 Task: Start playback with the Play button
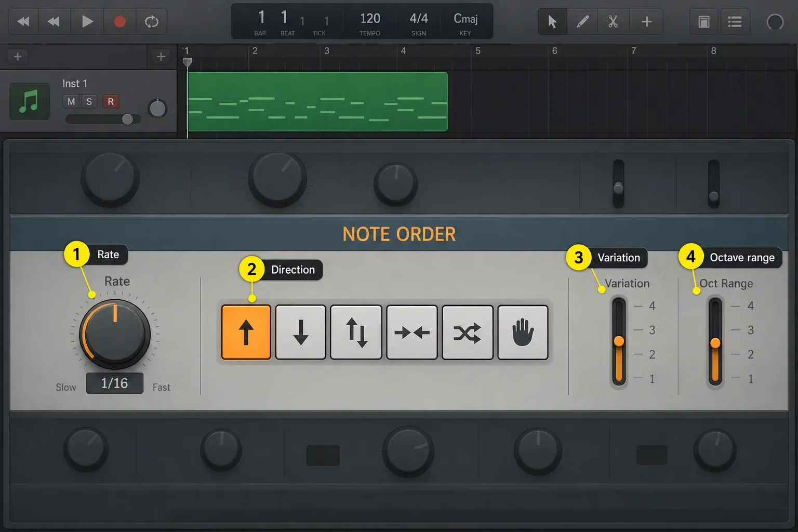pos(87,21)
